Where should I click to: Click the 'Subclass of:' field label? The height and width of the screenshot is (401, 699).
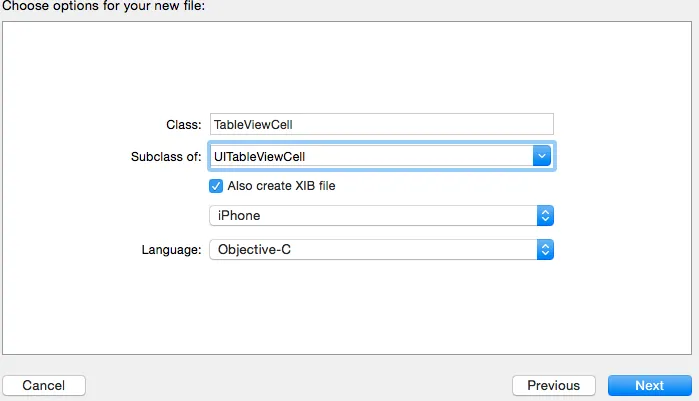pos(166,156)
